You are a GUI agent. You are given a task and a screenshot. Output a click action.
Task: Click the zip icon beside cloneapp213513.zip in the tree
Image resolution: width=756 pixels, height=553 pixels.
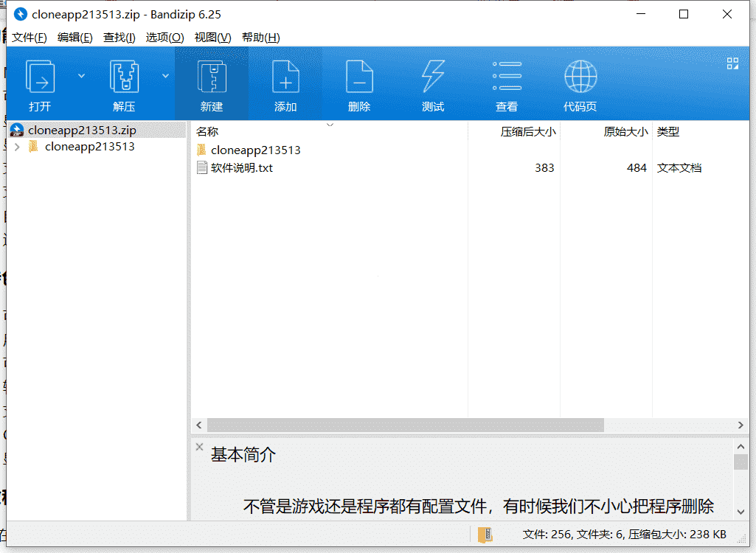[x=17, y=131]
